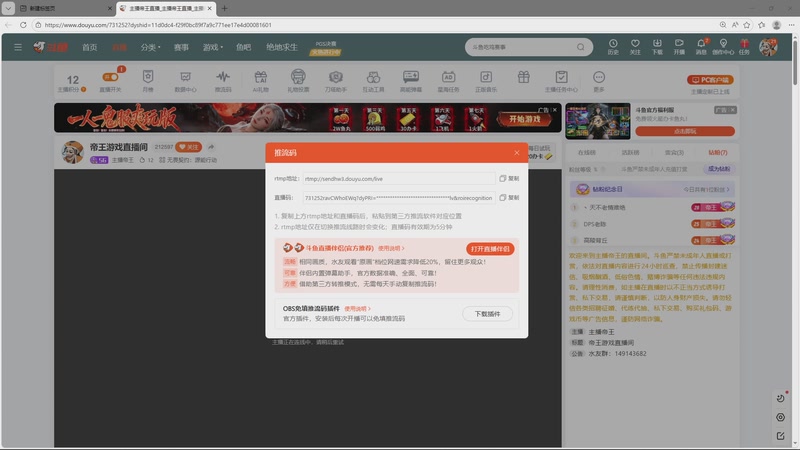The height and width of the screenshot is (450, 800).
Task: Open the 礼物投票 icon
Action: [x=298, y=81]
